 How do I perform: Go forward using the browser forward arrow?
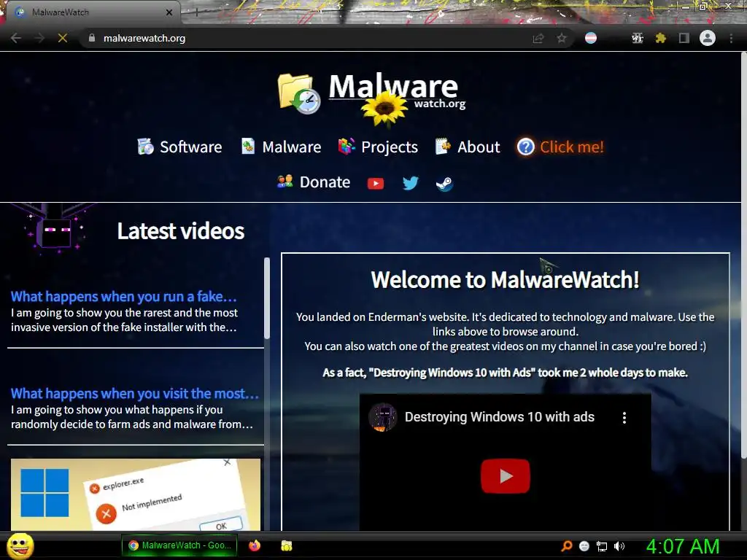pos(39,38)
